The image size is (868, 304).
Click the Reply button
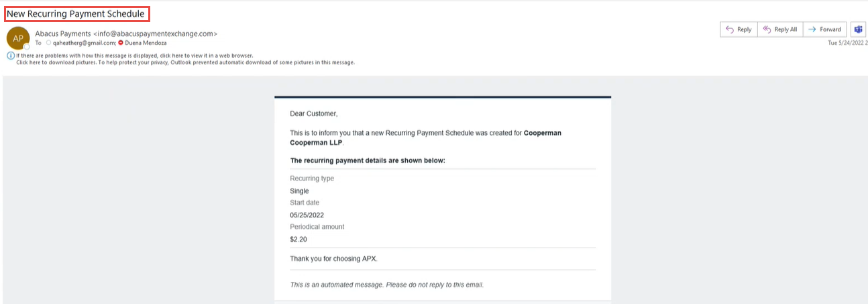(739, 30)
